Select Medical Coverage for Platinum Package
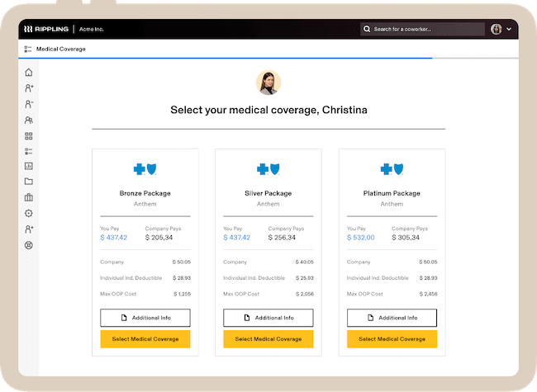This screenshot has height=392, width=537. pyautogui.click(x=392, y=339)
